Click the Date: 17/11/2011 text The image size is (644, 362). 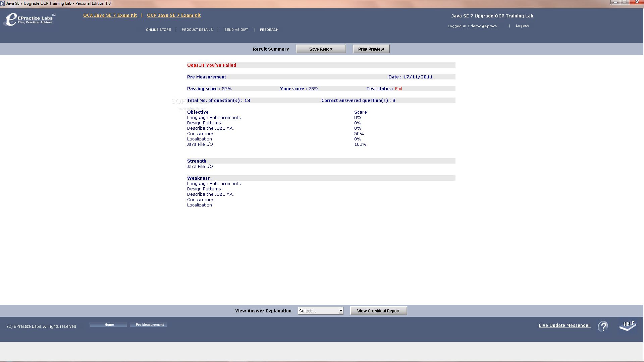[411, 77]
